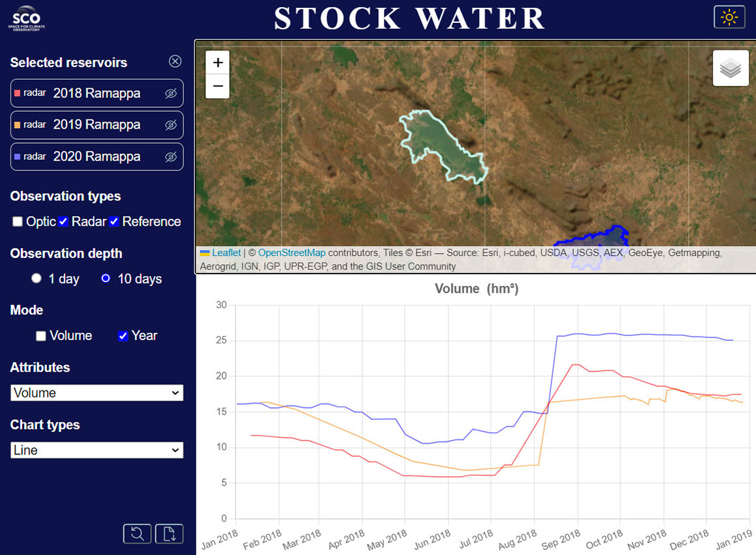756x555 pixels.
Task: Click the layers icon on the map
Action: click(730, 68)
